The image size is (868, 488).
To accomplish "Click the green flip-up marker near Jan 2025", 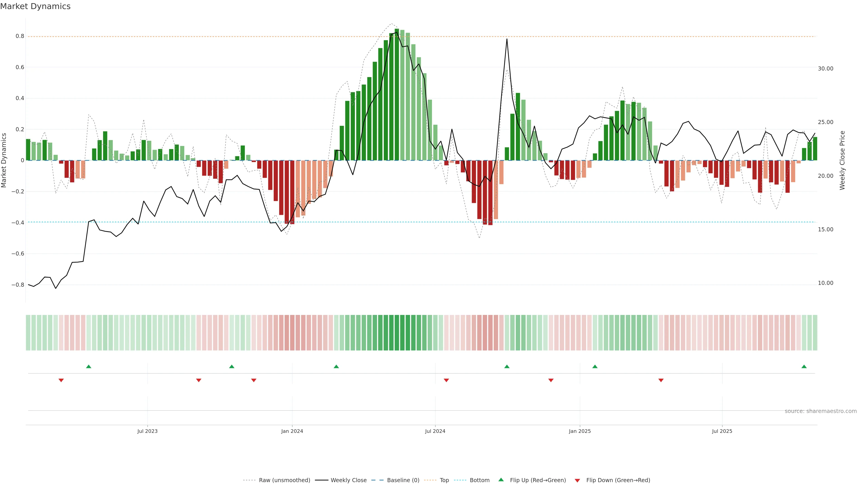I will click(595, 366).
